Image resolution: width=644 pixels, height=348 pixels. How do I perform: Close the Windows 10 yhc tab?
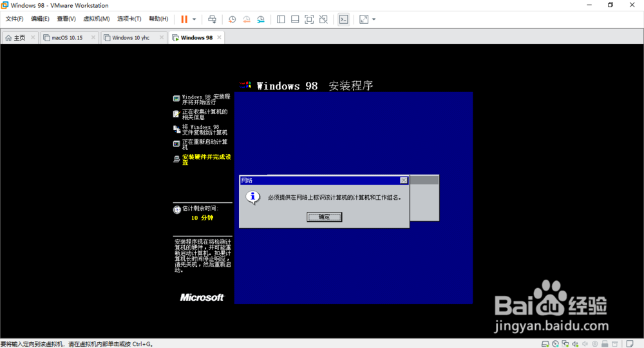point(162,37)
